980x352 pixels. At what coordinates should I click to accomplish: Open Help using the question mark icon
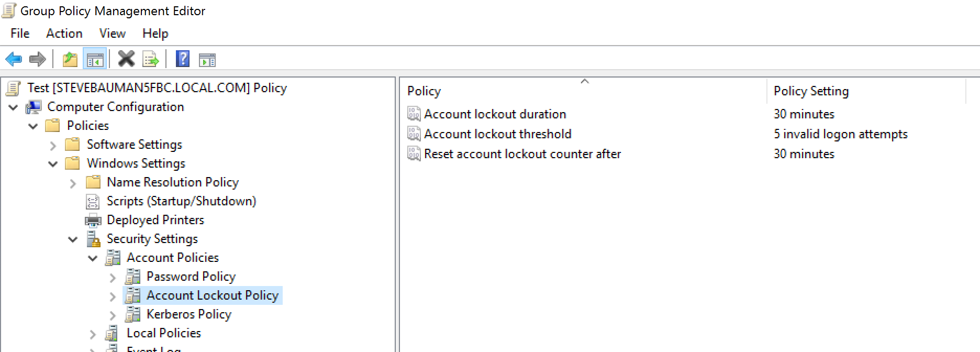click(x=181, y=59)
